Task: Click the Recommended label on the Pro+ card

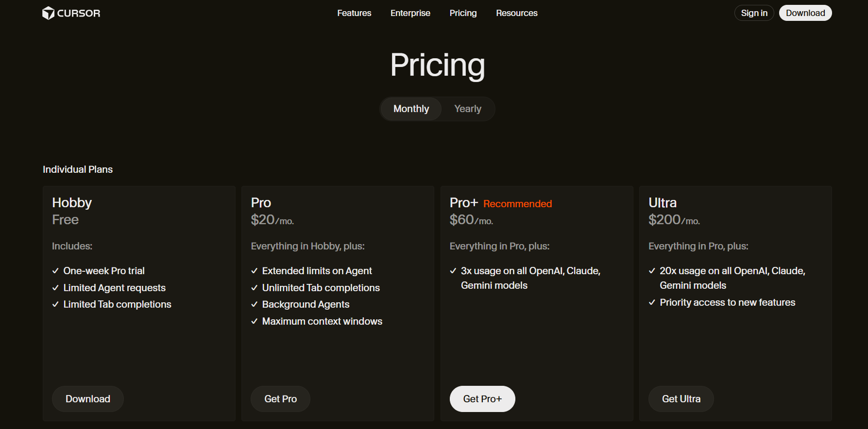Action: pyautogui.click(x=517, y=203)
